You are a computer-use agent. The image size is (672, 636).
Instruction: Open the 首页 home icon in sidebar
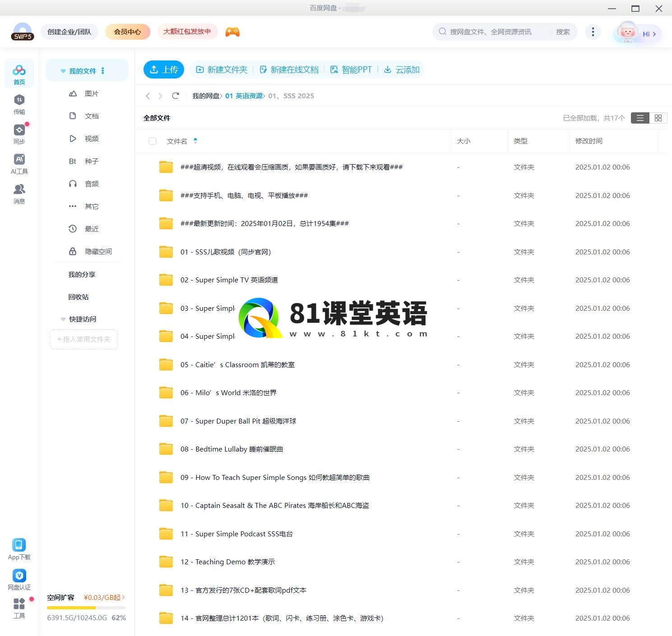[19, 74]
